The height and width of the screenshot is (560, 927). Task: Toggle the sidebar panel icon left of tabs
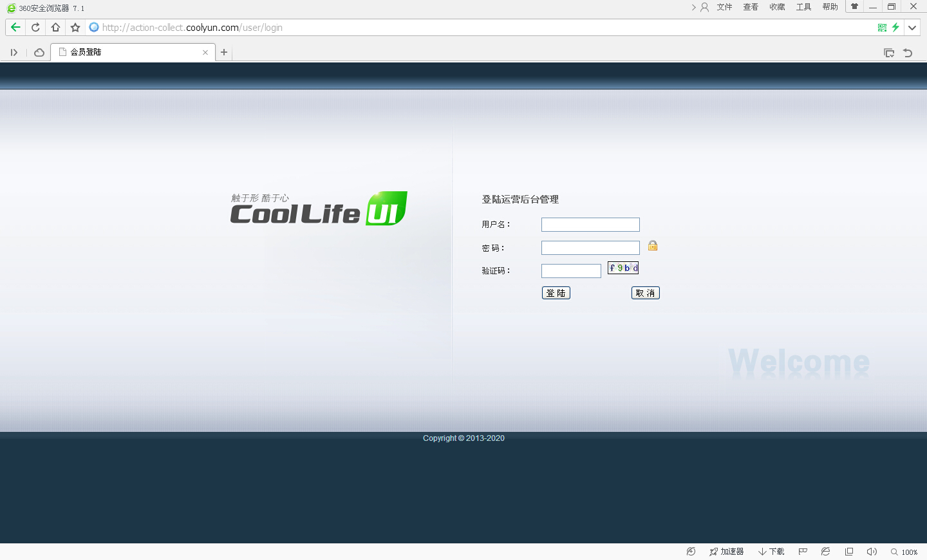tap(14, 52)
